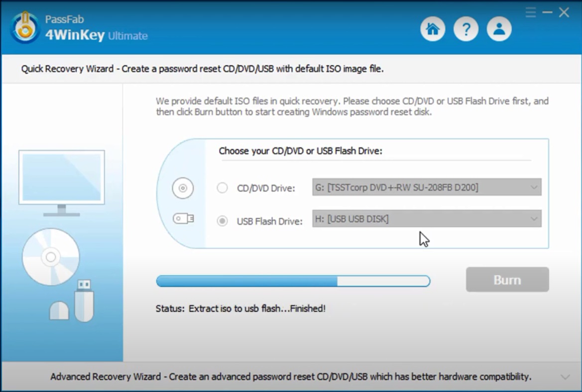Click the monitor illustration in left panel

click(x=61, y=179)
